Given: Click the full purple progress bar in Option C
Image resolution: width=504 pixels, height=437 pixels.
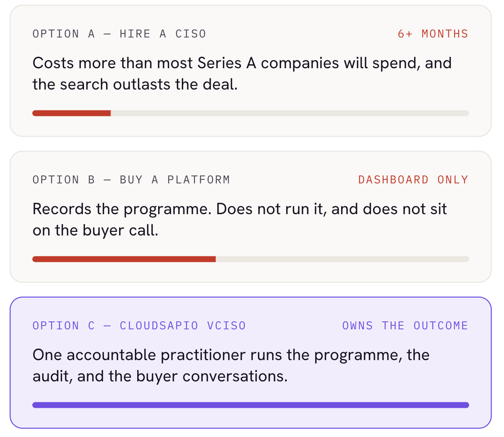Looking at the screenshot, I should (x=251, y=405).
